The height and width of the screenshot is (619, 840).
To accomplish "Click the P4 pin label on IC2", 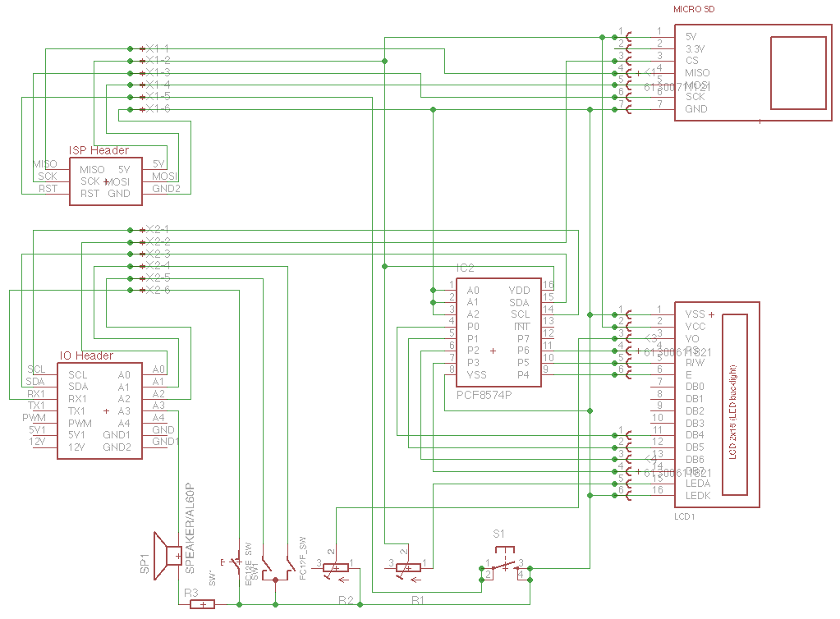I will [x=523, y=375].
